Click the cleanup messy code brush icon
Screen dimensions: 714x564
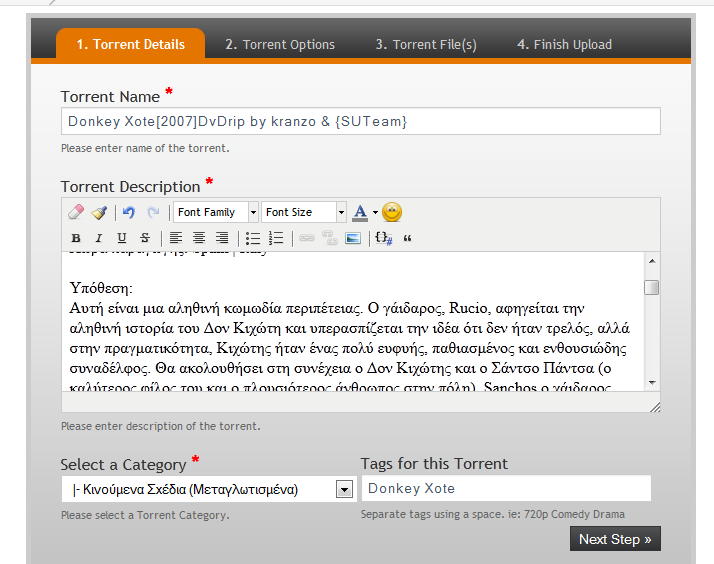(x=99, y=212)
